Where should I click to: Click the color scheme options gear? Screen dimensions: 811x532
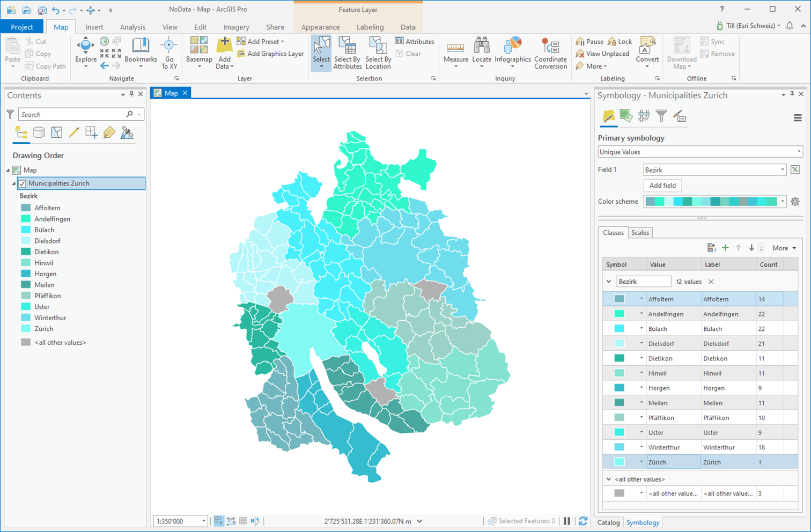point(795,202)
